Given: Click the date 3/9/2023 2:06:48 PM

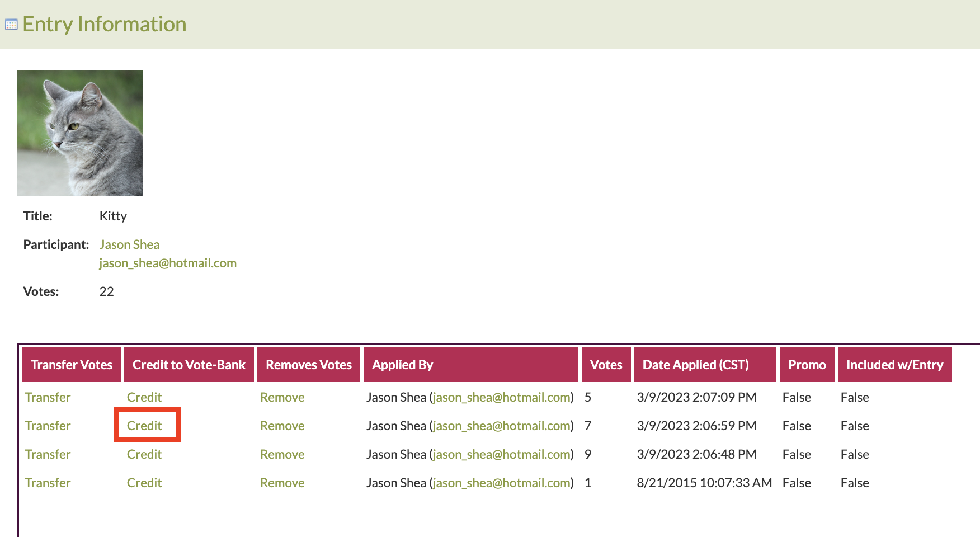Looking at the screenshot, I should (x=696, y=454).
